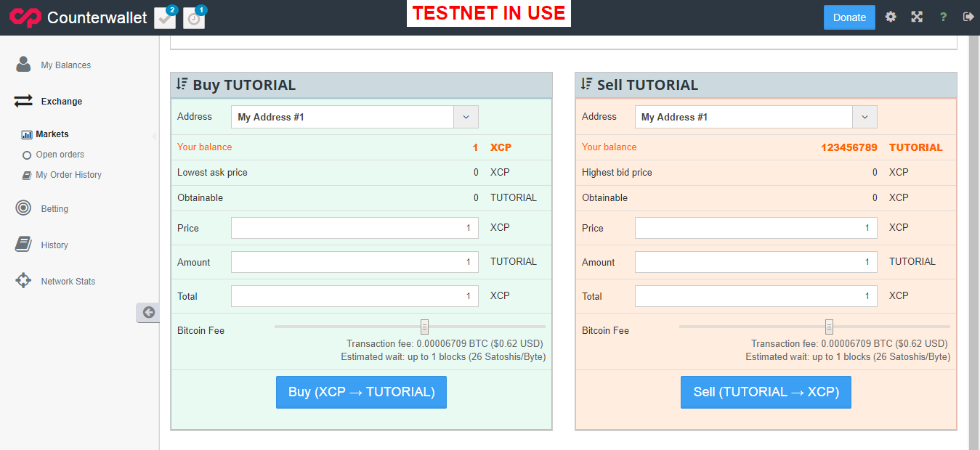Screen dimensions: 980x450
Task: Go to the Betting section
Action: point(54,209)
